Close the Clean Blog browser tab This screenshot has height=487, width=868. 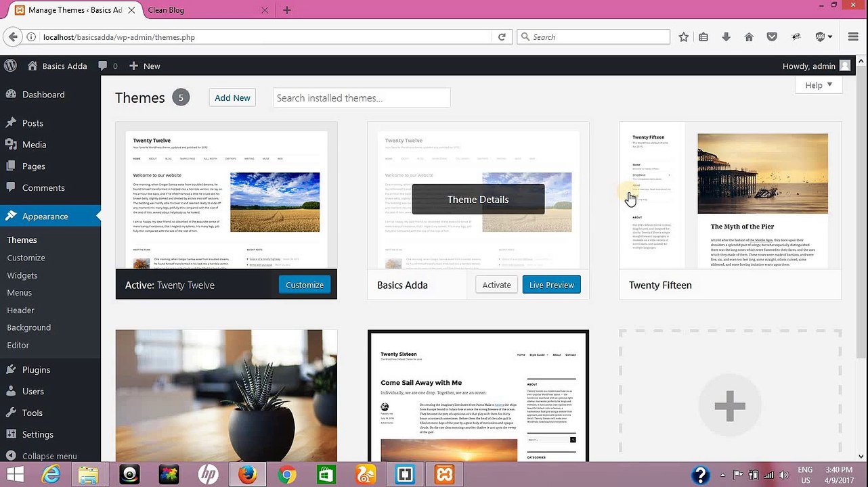pos(265,10)
